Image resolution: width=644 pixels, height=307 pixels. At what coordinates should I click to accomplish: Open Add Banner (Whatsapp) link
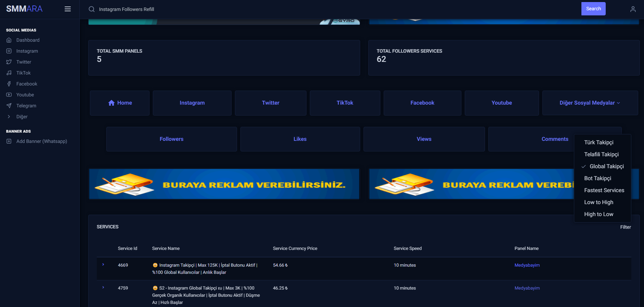click(42, 141)
